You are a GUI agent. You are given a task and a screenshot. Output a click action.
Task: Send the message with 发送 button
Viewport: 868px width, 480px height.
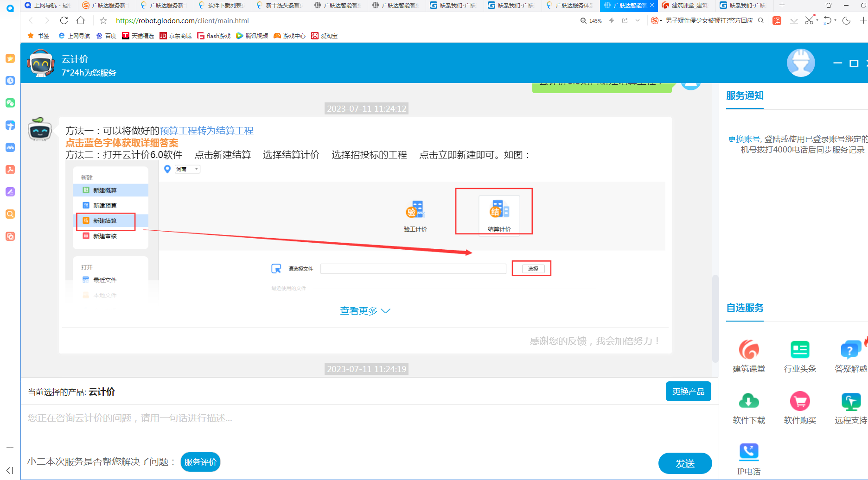pos(685,463)
